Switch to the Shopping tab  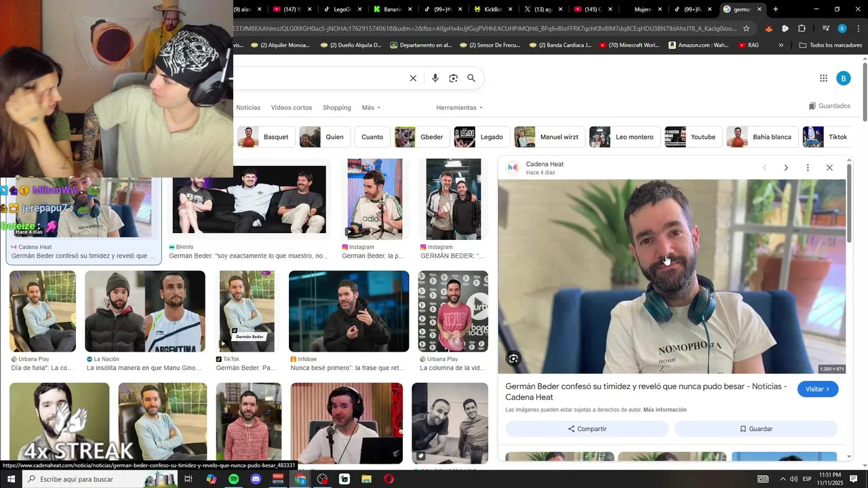point(337,108)
